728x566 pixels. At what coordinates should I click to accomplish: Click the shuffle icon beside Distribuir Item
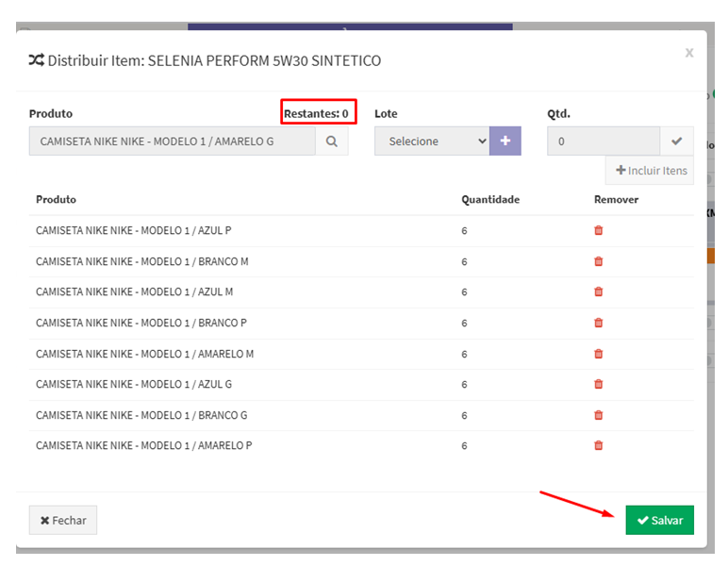[x=37, y=59]
